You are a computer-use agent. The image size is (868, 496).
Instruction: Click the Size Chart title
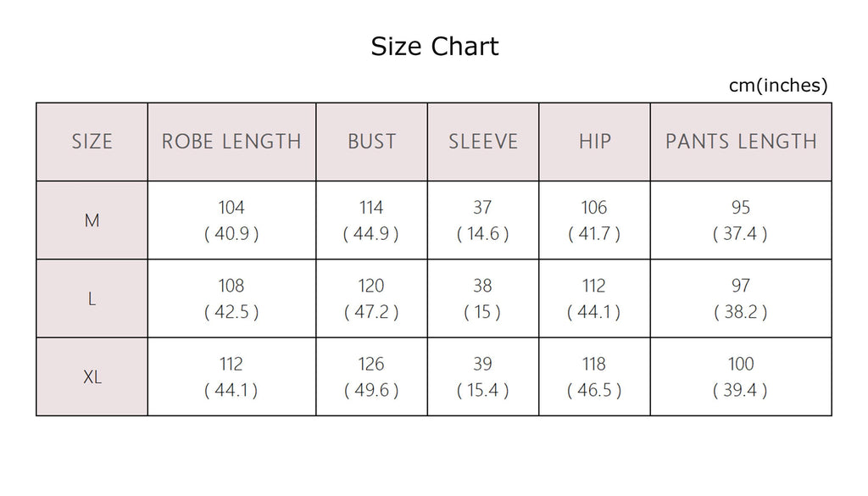435,47
